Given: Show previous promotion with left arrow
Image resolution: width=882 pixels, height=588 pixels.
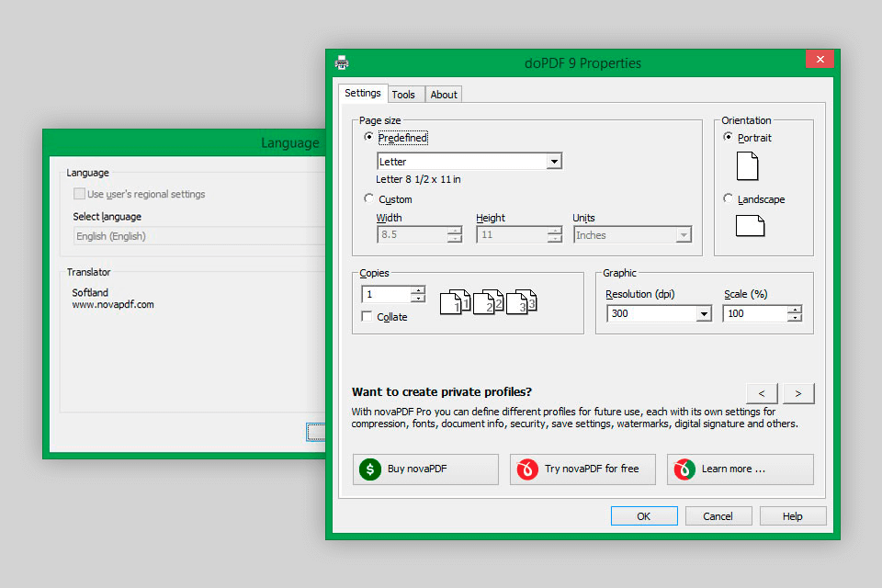Looking at the screenshot, I should tap(762, 393).
